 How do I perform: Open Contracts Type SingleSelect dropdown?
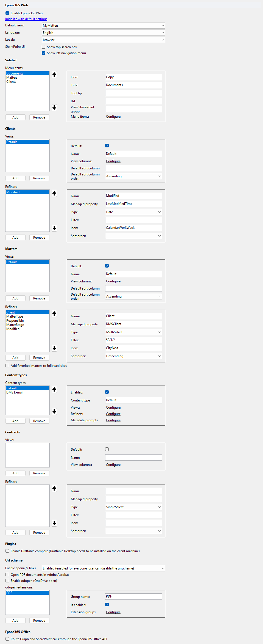[133, 507]
